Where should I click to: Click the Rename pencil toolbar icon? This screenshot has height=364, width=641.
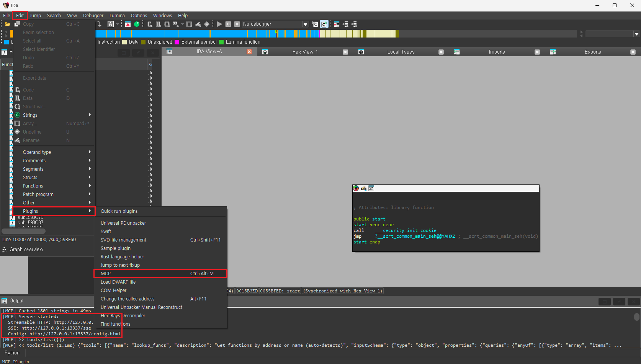[198, 24]
